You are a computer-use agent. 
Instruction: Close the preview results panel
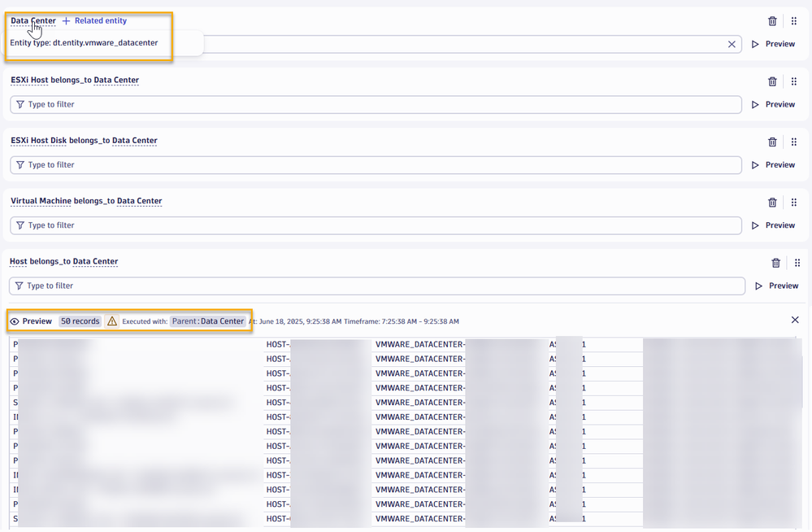coord(795,320)
